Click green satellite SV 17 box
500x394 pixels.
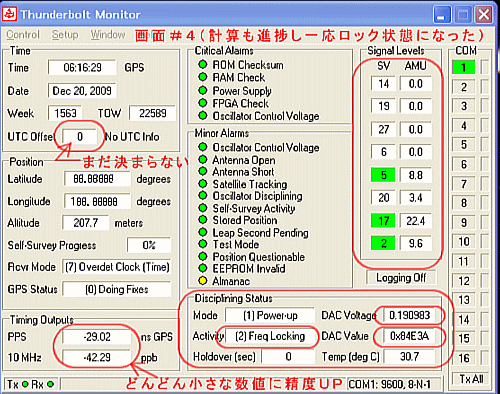pos(383,221)
